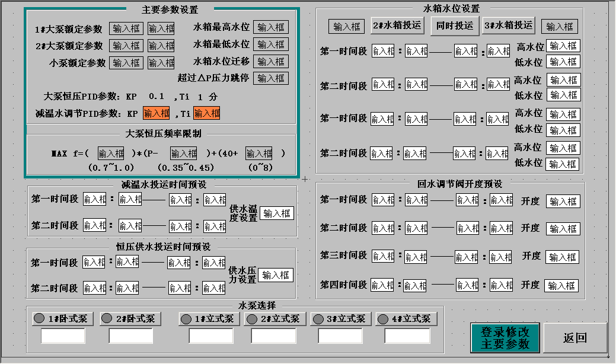The height and width of the screenshot is (364, 616).
Task: Click the 超过ΔP压力跳停 input box
Action: (271, 78)
